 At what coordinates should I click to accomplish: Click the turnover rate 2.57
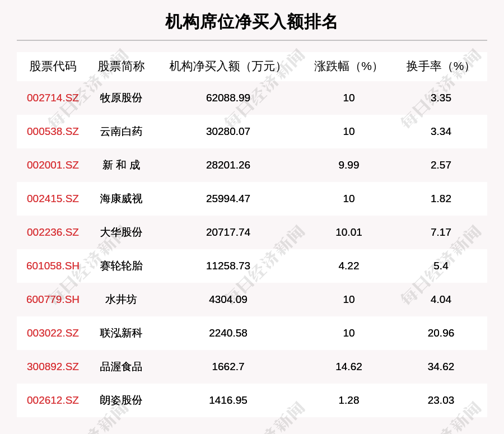coord(441,165)
